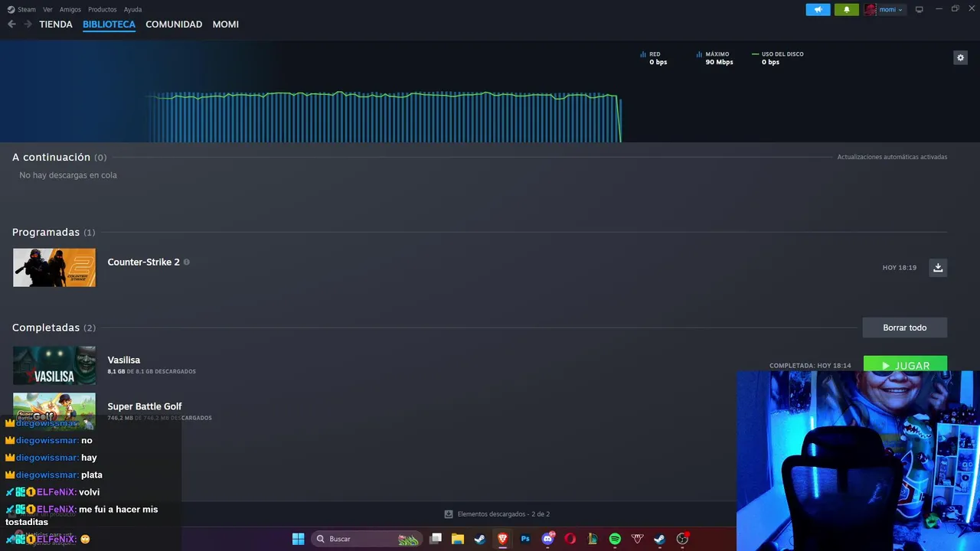Open Discord from the taskbar
The height and width of the screenshot is (551, 980).
pyautogui.click(x=547, y=539)
